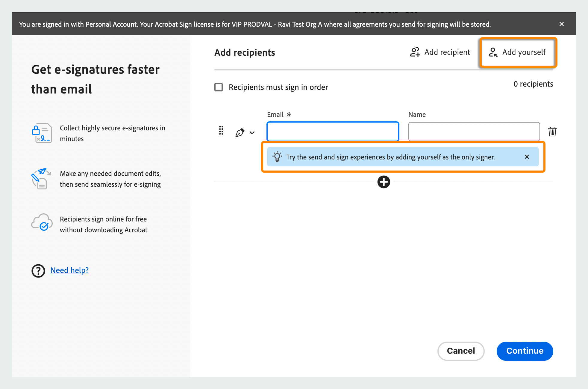Viewport: 588px width, 389px height.
Task: Delete recipient row with trash icon
Action: coord(552,132)
